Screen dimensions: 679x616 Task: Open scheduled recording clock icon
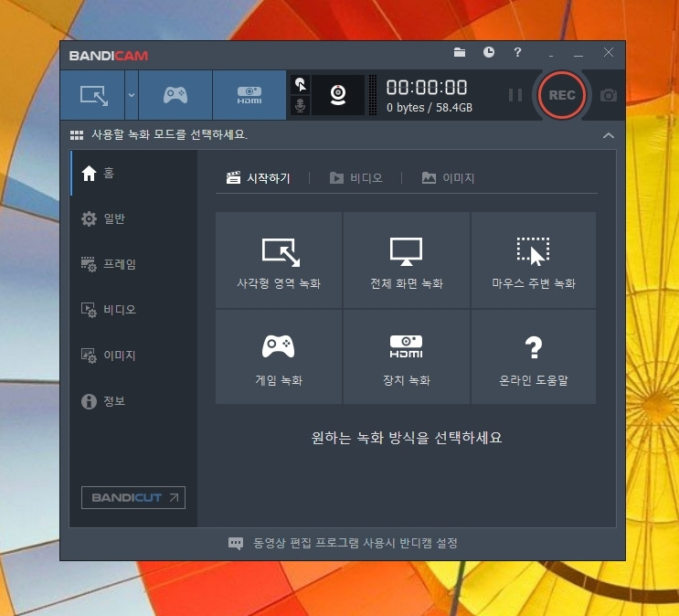coord(489,52)
